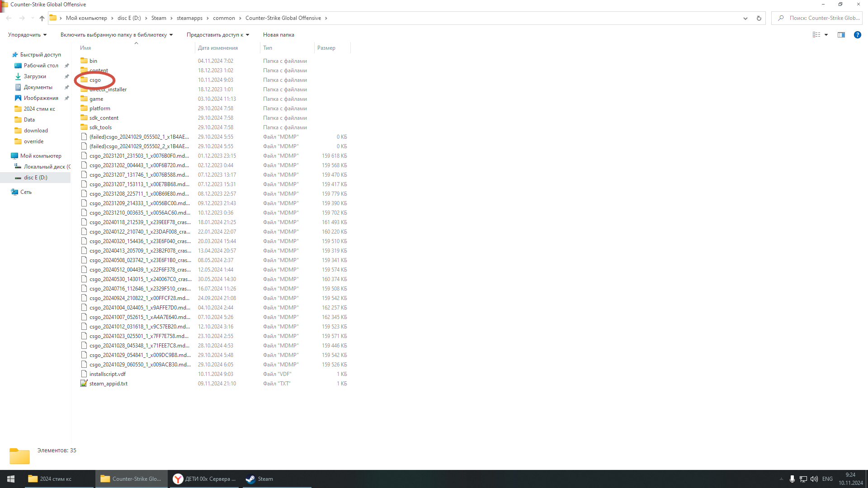
Task: Select Локальный диск (C:) in sidebar
Action: 47,167
